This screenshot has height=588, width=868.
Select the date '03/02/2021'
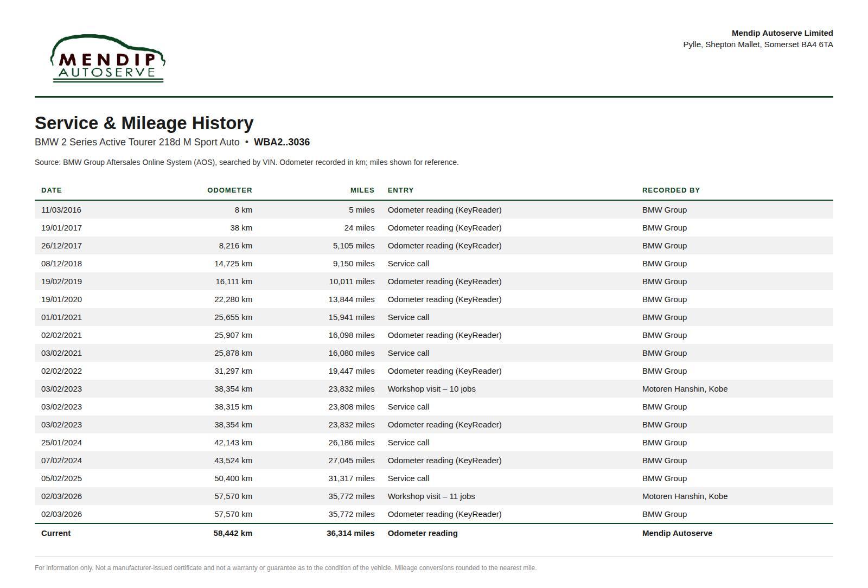pyautogui.click(x=61, y=353)
